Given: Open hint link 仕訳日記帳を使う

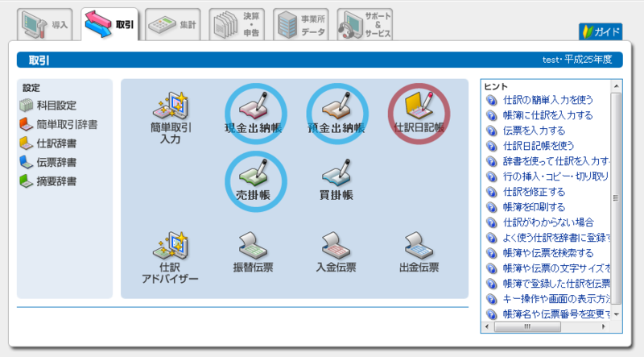Looking at the screenshot, I should (539, 146).
